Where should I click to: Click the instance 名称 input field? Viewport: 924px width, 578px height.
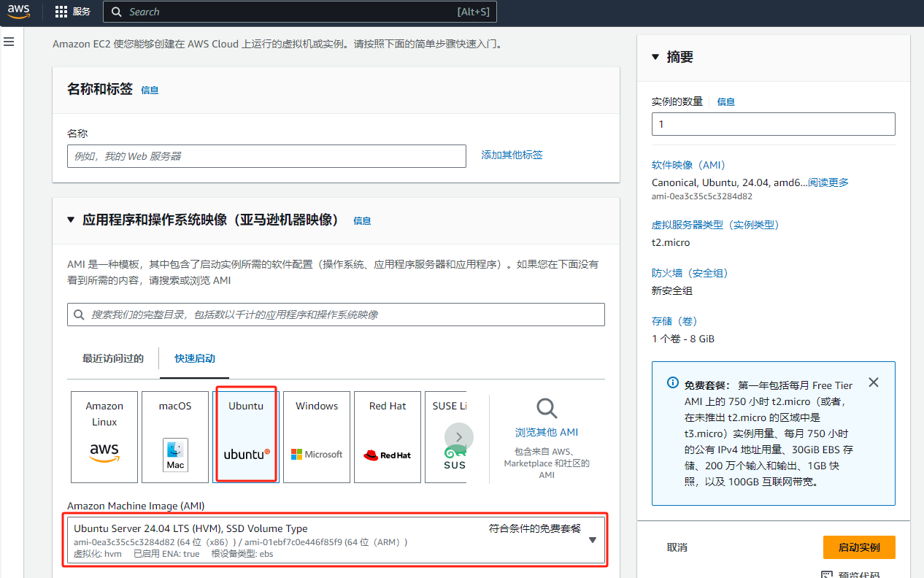pos(266,156)
